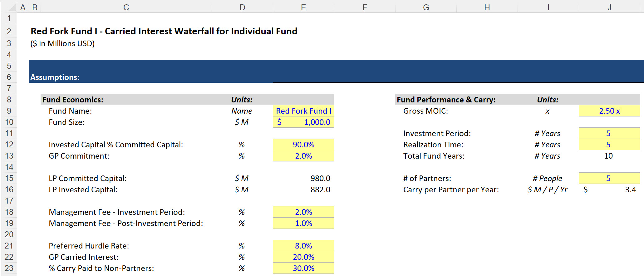Select column C header
The image size is (644, 276).
pos(126,7)
